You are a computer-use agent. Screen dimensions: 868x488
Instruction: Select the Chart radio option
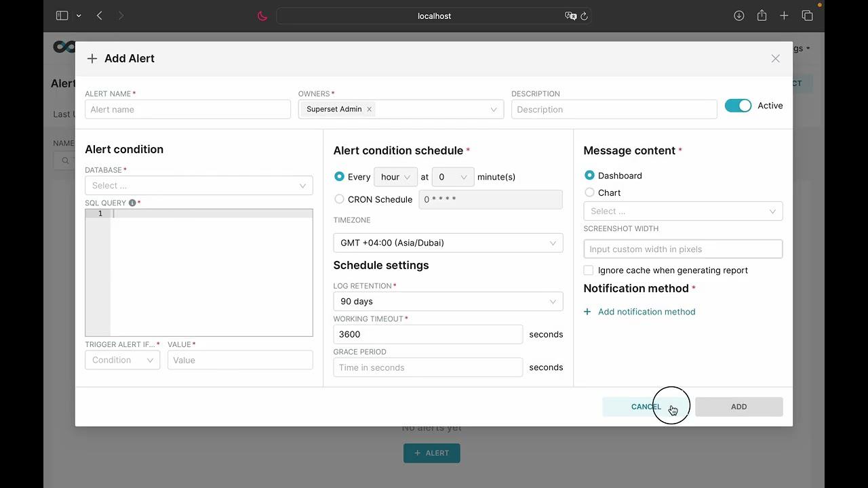tap(589, 192)
